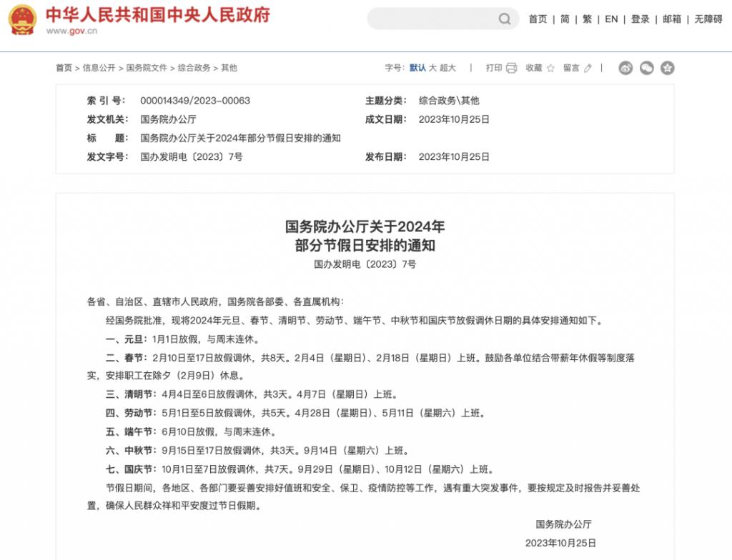Screen dimensions: 732x560
Task: Open the 邮箱 mailbox link
Action: 672,19
